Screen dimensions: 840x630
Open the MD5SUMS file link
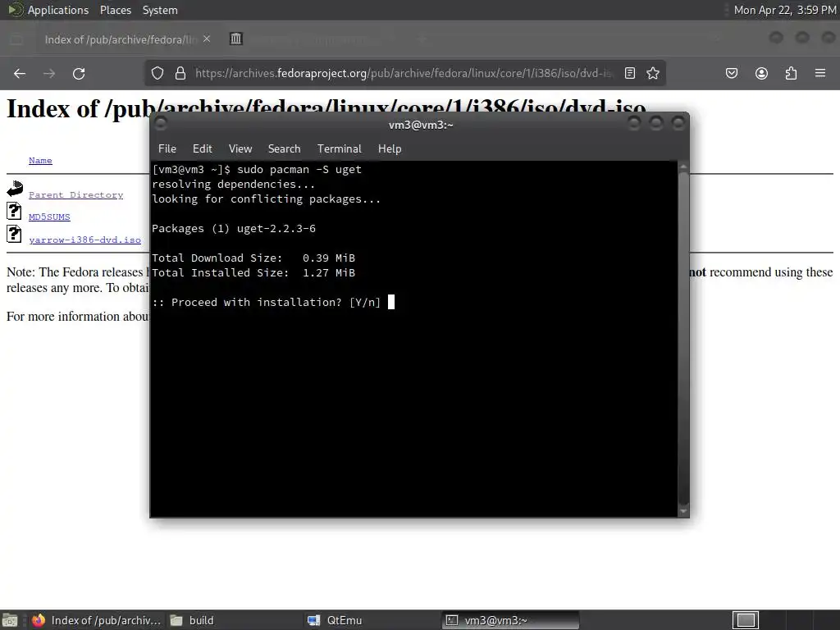point(49,217)
